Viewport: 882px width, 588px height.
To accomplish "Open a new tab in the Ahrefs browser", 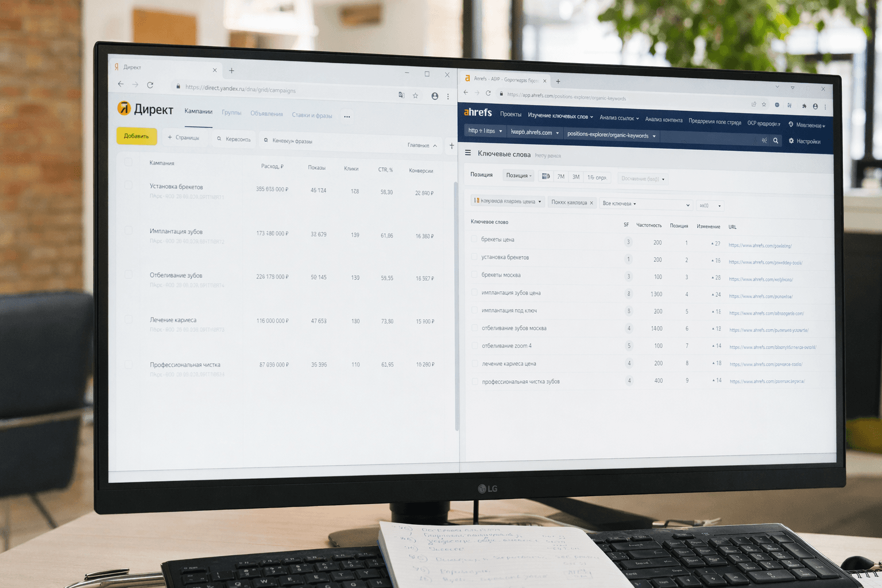I will (558, 82).
